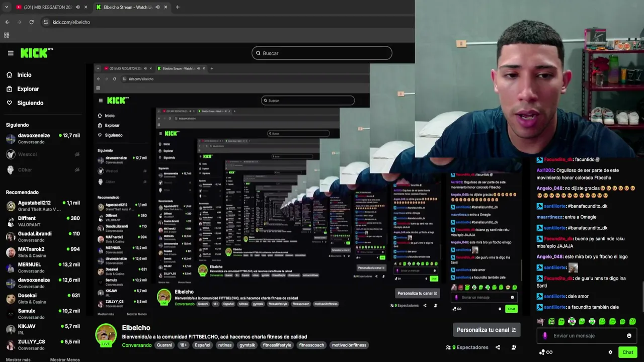
Task: Click the Buscar search field
Action: point(322,53)
